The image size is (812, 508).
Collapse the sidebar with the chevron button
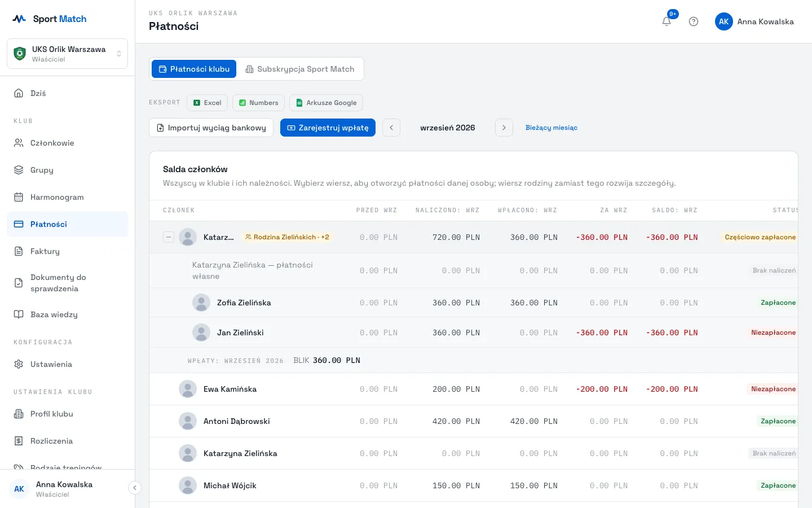134,488
